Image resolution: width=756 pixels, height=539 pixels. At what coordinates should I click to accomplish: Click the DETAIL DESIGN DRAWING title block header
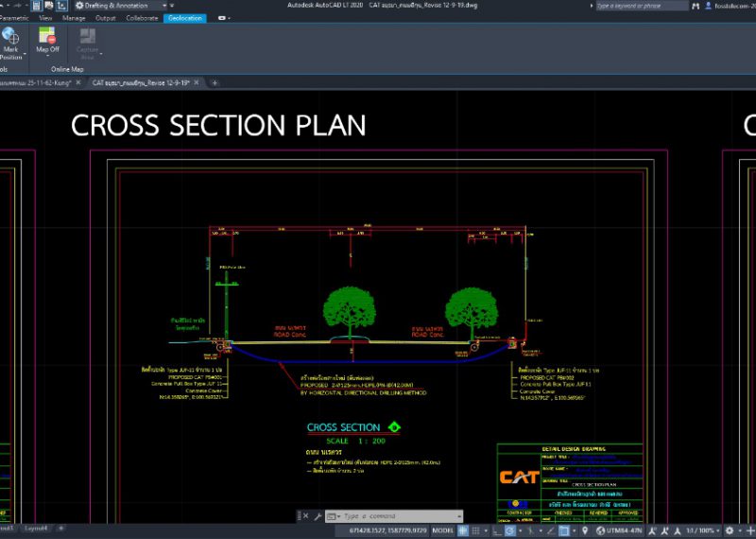coord(574,449)
